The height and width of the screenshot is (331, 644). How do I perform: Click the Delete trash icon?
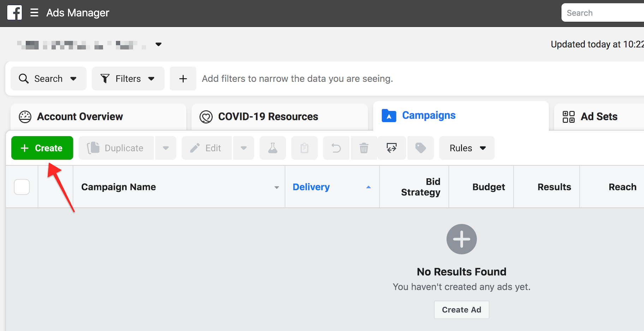click(x=364, y=148)
